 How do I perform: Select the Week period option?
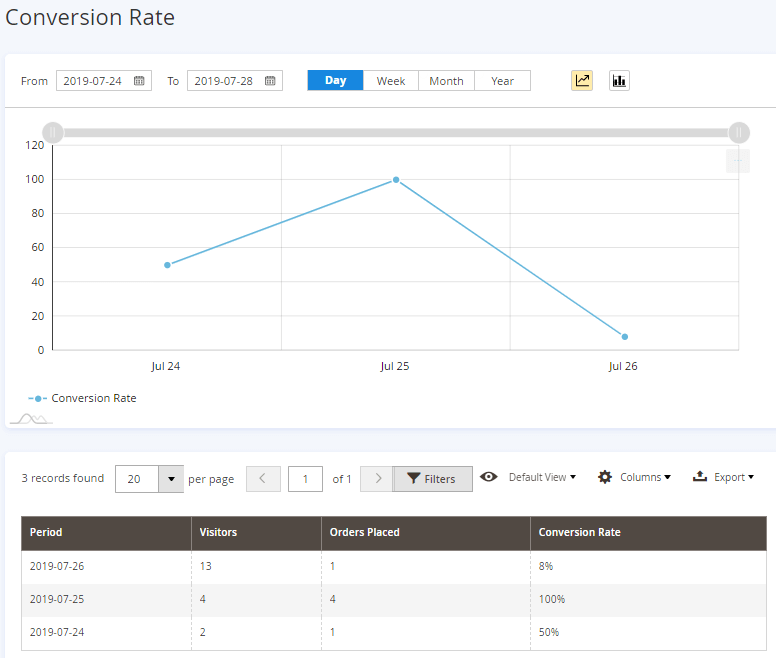pos(390,81)
